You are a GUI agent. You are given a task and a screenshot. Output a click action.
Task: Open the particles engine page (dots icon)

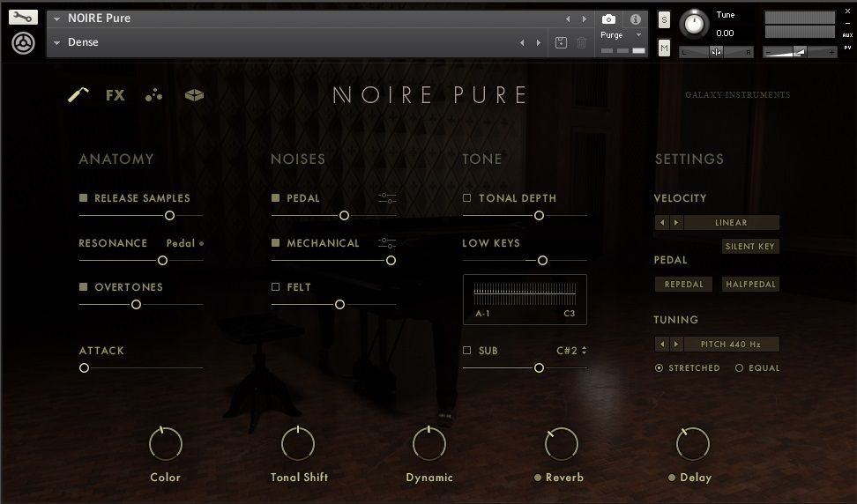tap(154, 95)
